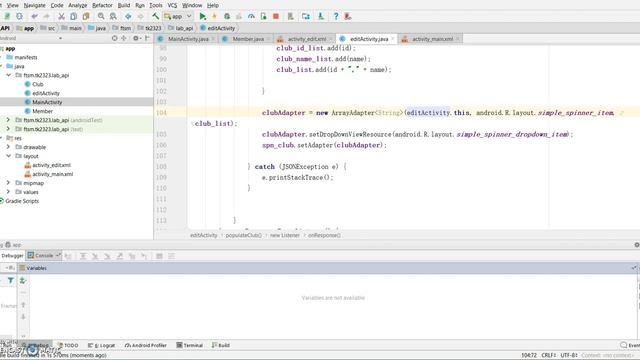640x360 pixels.
Task: Click the debugger filter funnel icon
Action: [x=11, y=280]
